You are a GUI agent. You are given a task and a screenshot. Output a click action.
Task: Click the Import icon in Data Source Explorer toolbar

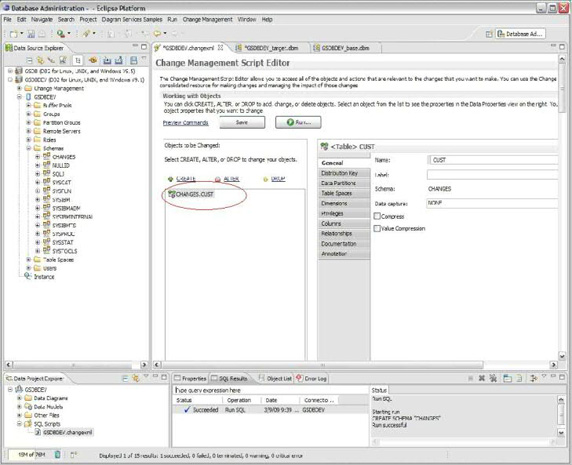click(x=107, y=60)
